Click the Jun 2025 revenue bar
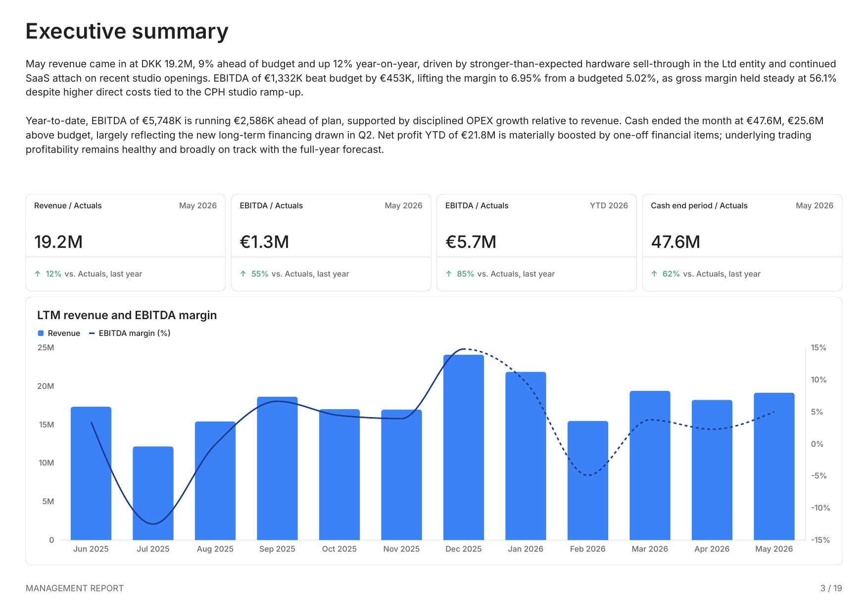The height and width of the screenshot is (614, 868). 91,473
